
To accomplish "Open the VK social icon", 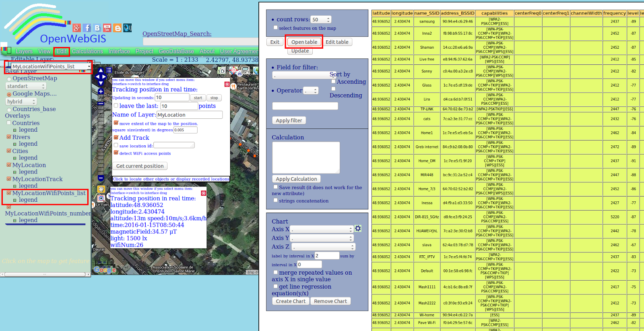I will pos(97,28).
